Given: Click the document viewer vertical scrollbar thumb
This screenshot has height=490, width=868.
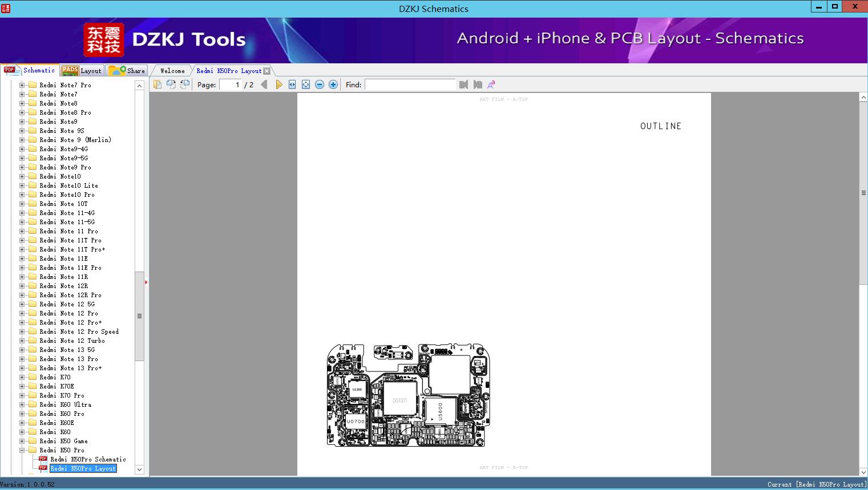Looking at the screenshot, I should point(863,193).
